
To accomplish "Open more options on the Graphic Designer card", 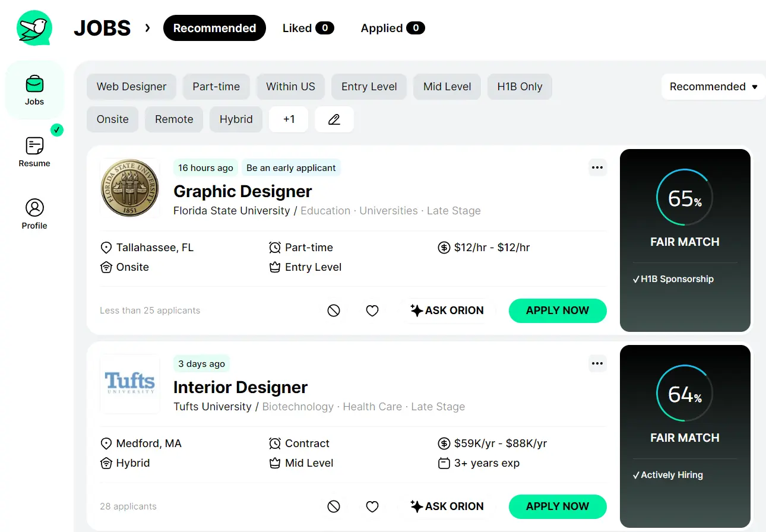I will point(597,167).
